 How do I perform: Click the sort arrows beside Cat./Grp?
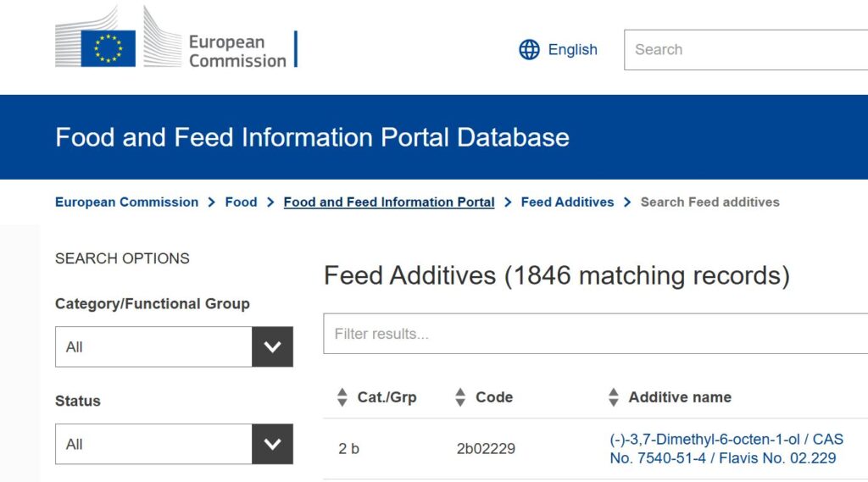point(342,396)
